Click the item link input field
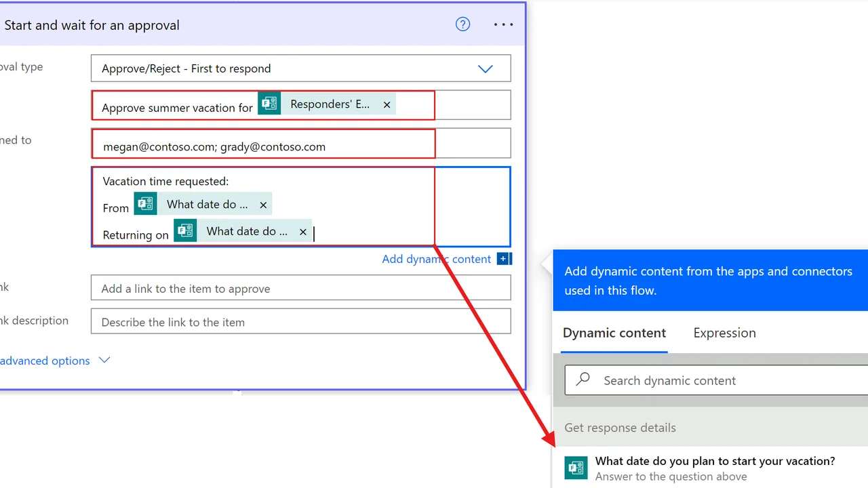The image size is (868, 488). (x=301, y=288)
